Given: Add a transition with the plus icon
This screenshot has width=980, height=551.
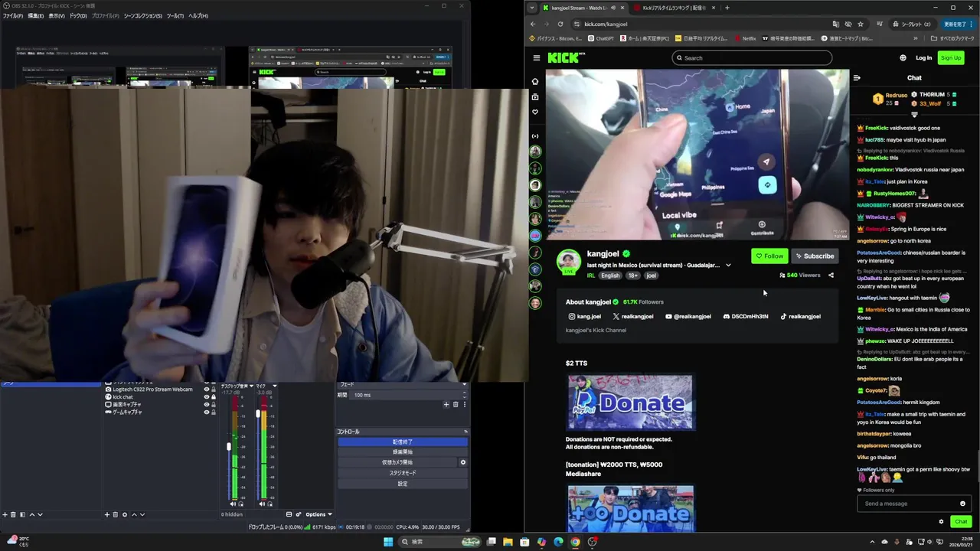Looking at the screenshot, I should click(x=446, y=404).
